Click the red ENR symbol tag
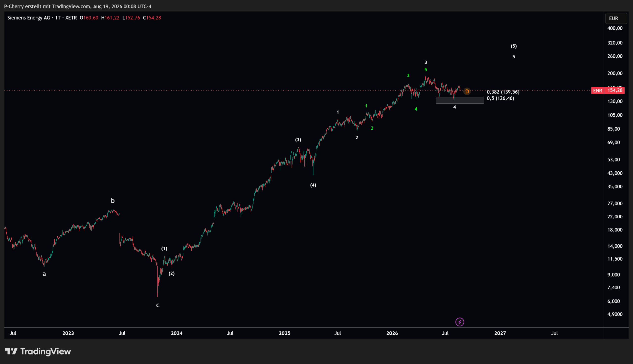Screen dimensions: 633x364 tap(597, 91)
